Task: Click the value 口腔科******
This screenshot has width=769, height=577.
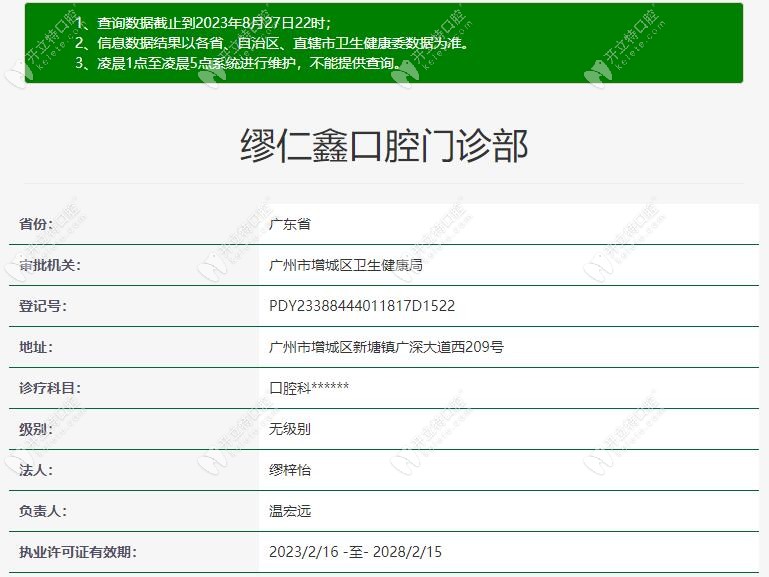Action: [x=309, y=388]
